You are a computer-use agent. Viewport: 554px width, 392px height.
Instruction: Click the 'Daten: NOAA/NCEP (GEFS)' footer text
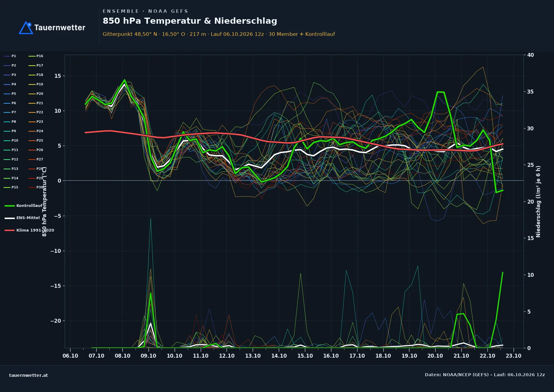click(457, 375)
